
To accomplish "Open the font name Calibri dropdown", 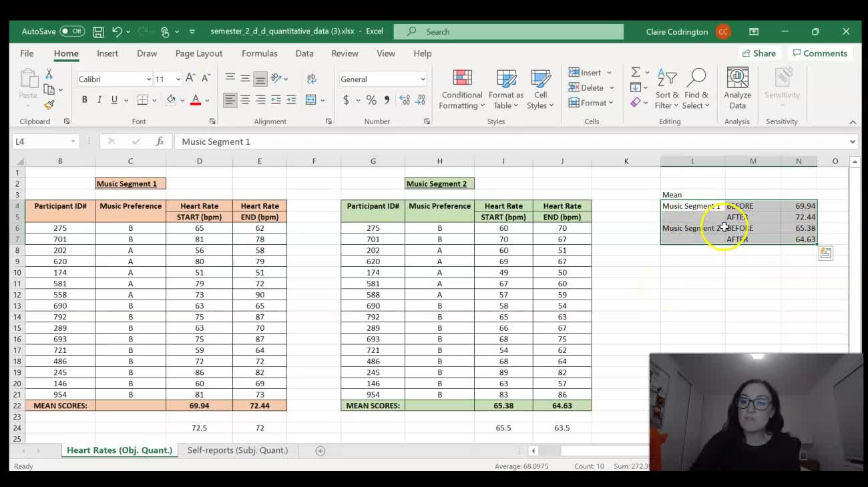I will tap(148, 79).
